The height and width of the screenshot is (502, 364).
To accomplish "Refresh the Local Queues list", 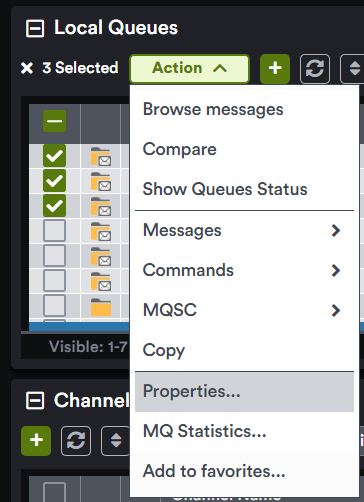I will pyautogui.click(x=315, y=69).
